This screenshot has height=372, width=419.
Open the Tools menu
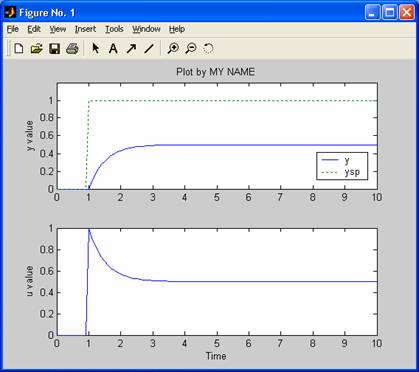click(114, 29)
